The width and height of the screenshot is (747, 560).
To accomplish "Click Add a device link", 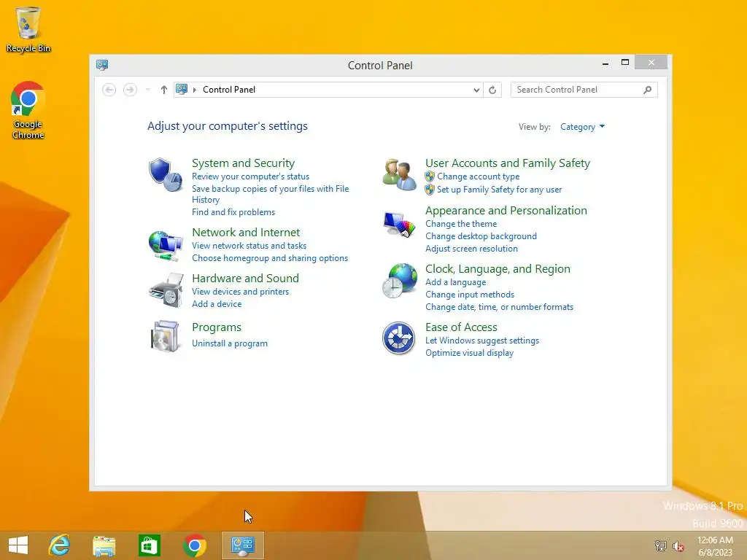I will [217, 304].
